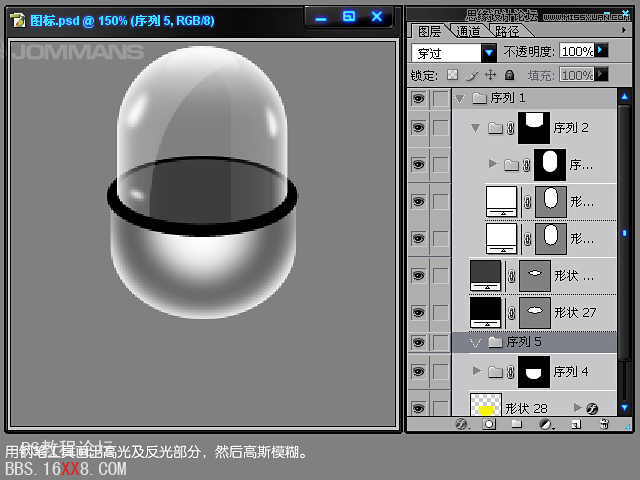The height and width of the screenshot is (480, 640).
Task: Click the lock position move icon
Action: point(490,75)
